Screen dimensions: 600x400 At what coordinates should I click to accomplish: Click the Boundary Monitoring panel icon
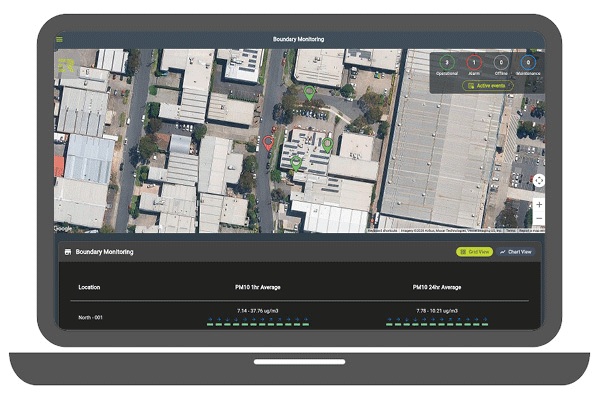pyautogui.click(x=67, y=252)
